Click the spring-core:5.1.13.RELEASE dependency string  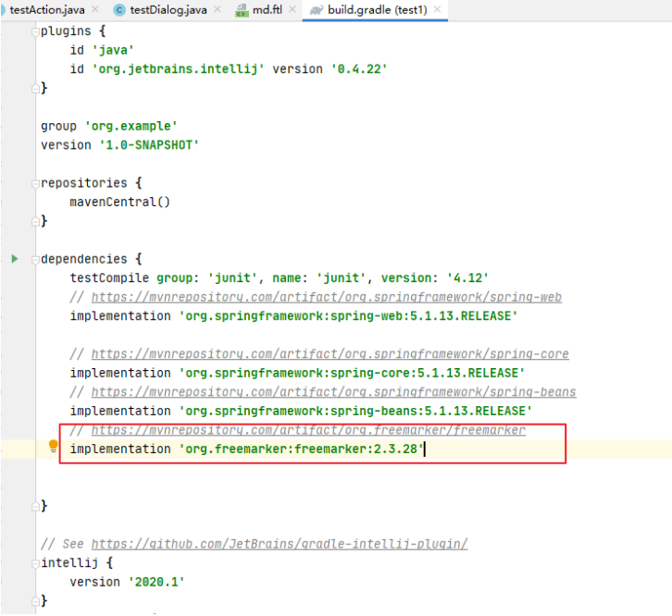pos(352,373)
